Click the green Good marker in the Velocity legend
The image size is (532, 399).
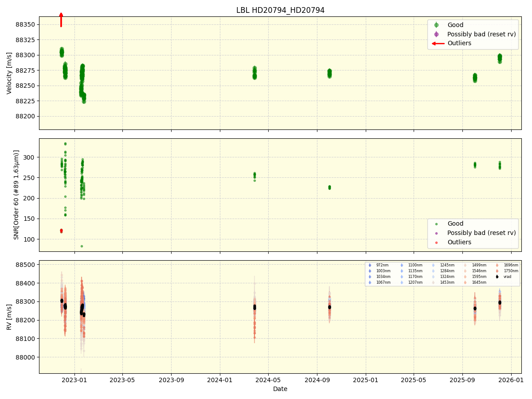point(436,25)
